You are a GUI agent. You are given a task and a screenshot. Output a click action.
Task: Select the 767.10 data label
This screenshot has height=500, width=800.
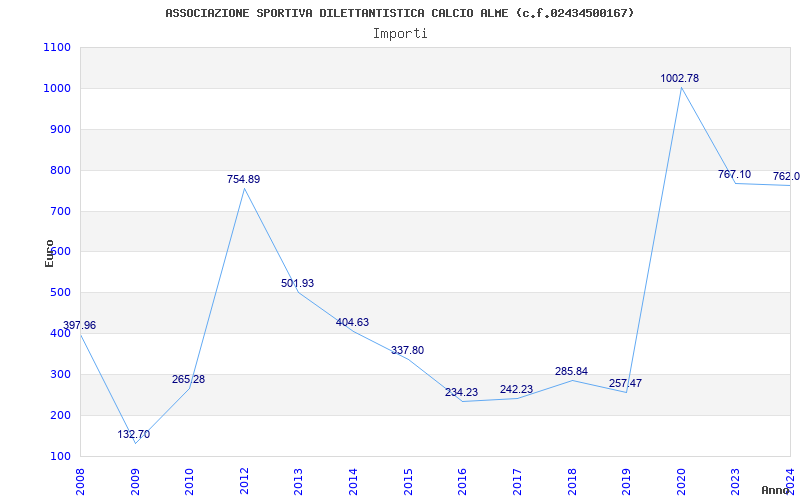(x=734, y=174)
